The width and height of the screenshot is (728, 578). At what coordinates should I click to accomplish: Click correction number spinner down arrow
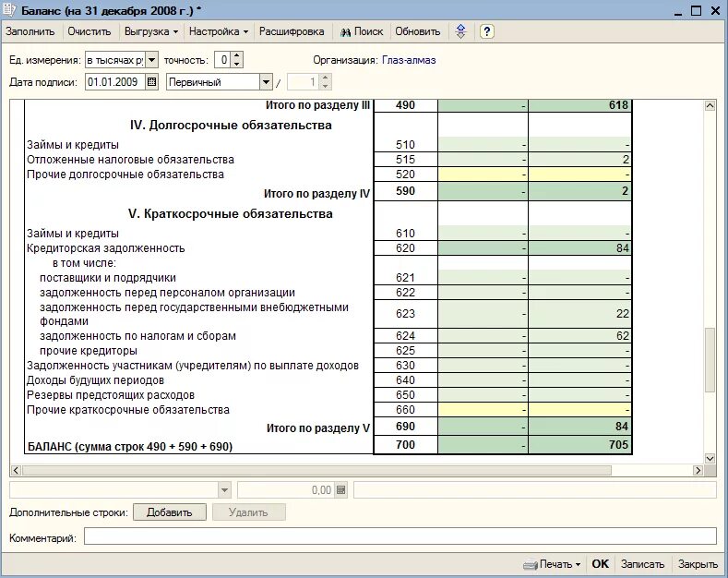click(326, 87)
